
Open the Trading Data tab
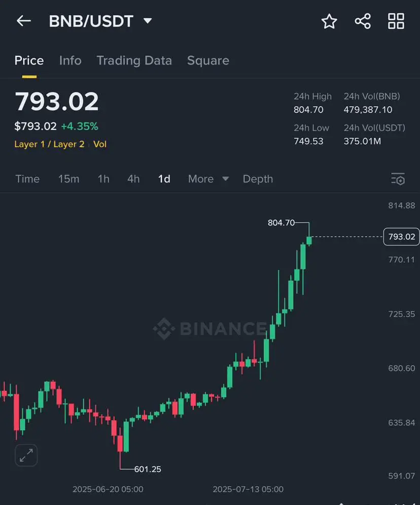134,60
